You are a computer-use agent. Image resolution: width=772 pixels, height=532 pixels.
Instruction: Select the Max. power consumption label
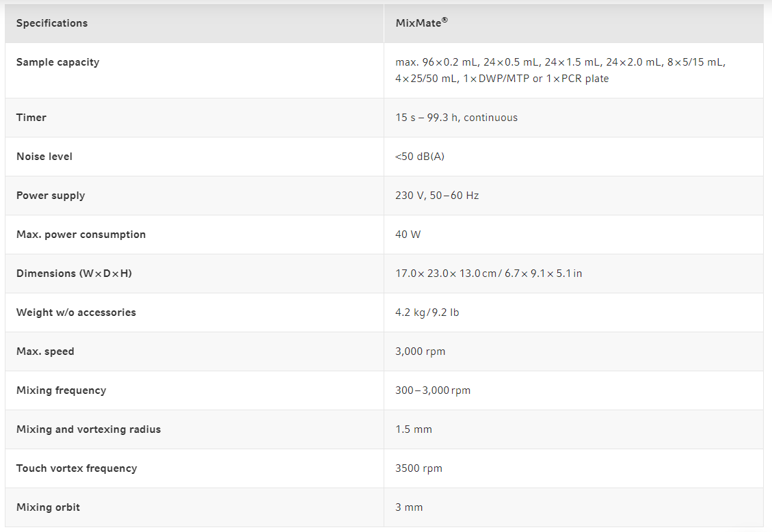[x=81, y=235]
